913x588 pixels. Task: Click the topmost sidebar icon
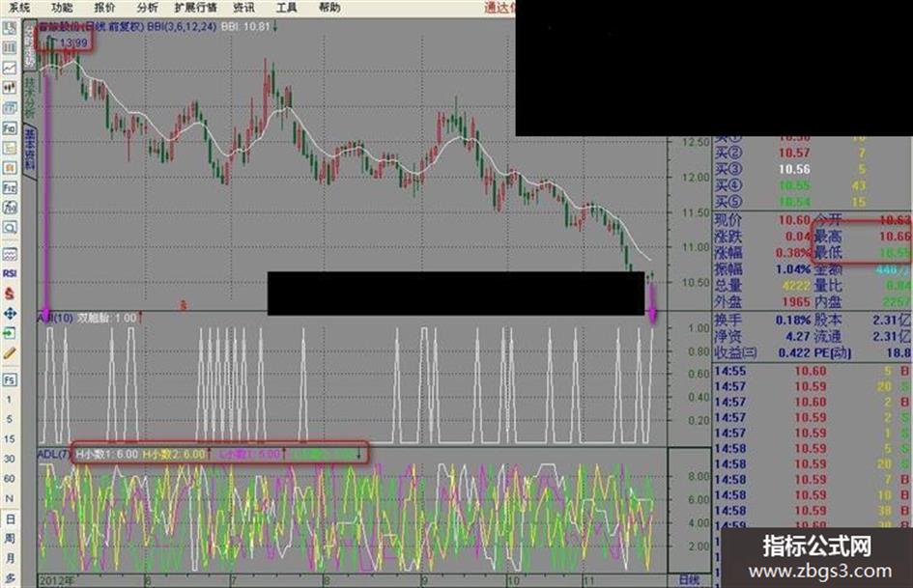(x=10, y=28)
